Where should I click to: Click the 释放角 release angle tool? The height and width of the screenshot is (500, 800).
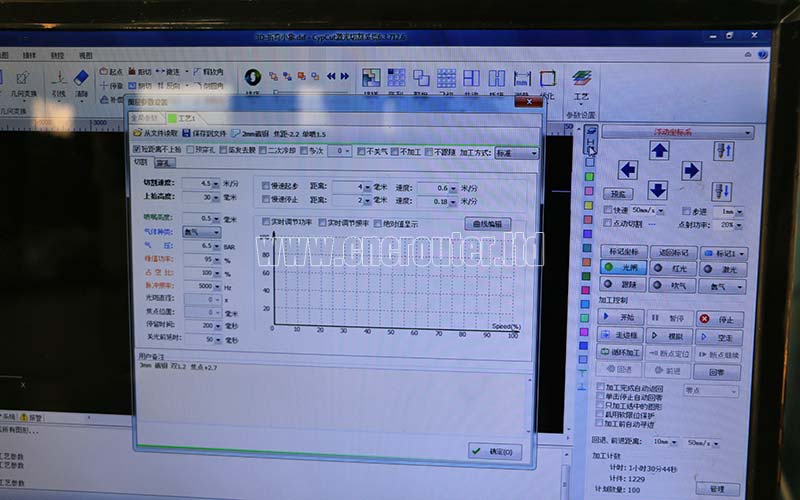click(208, 72)
